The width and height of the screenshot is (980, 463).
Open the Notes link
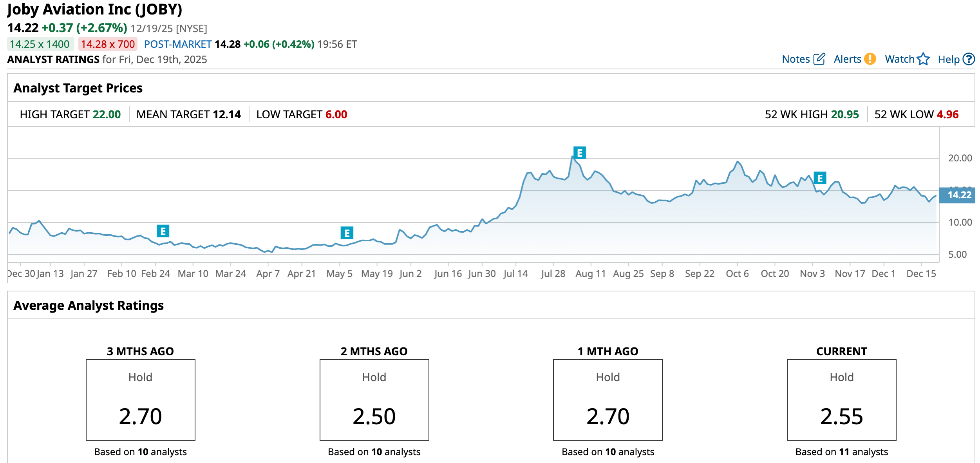[796, 59]
